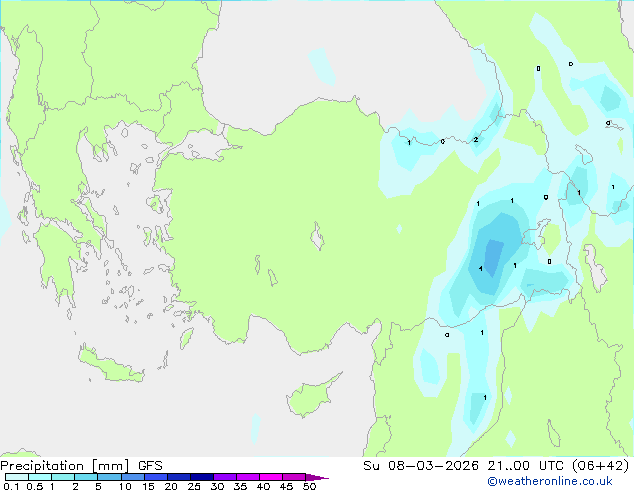This screenshot has height=490, width=634.
Task: Select the 35–40 mm violet legend swatch
Action: pyautogui.click(x=247, y=477)
